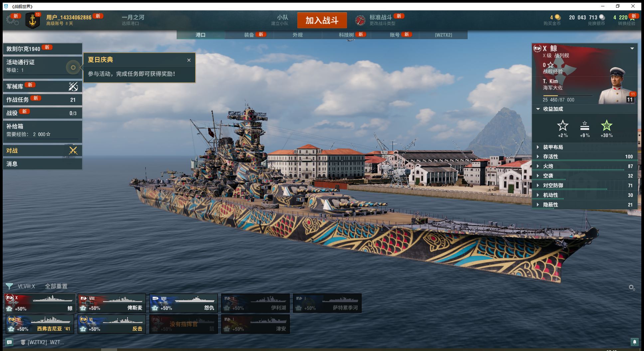Click 全部重置 to reset filters
Image resolution: width=644 pixels, height=351 pixels.
[x=56, y=286]
